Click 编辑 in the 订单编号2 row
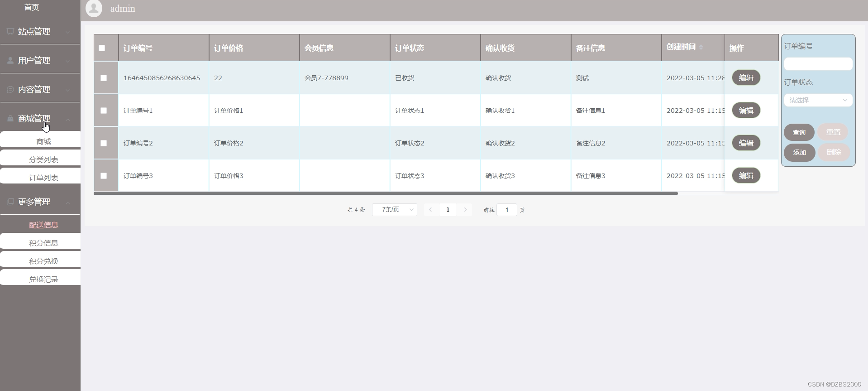 pos(746,143)
